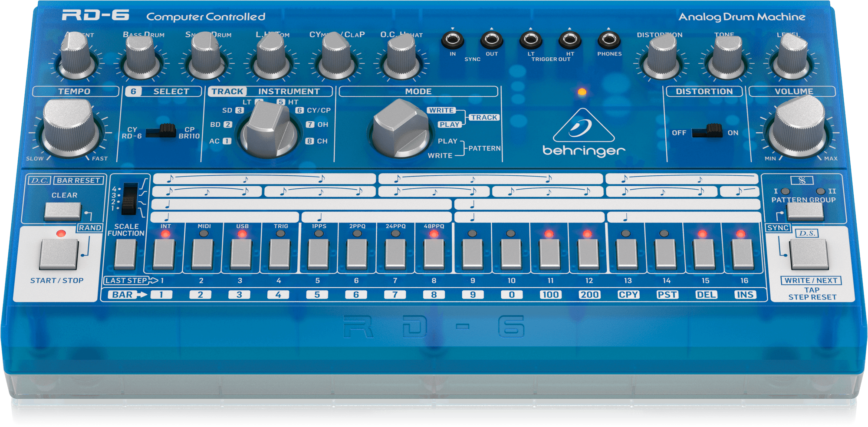Tap step button 8 under 48PPQ
This screenshot has width=868, height=427.
[434, 253]
